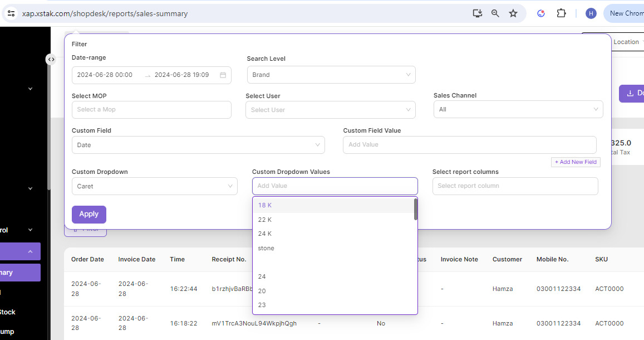Viewport: 644px width, 340px height.
Task: Choose the 22 K dropdown value
Action: (x=265, y=220)
